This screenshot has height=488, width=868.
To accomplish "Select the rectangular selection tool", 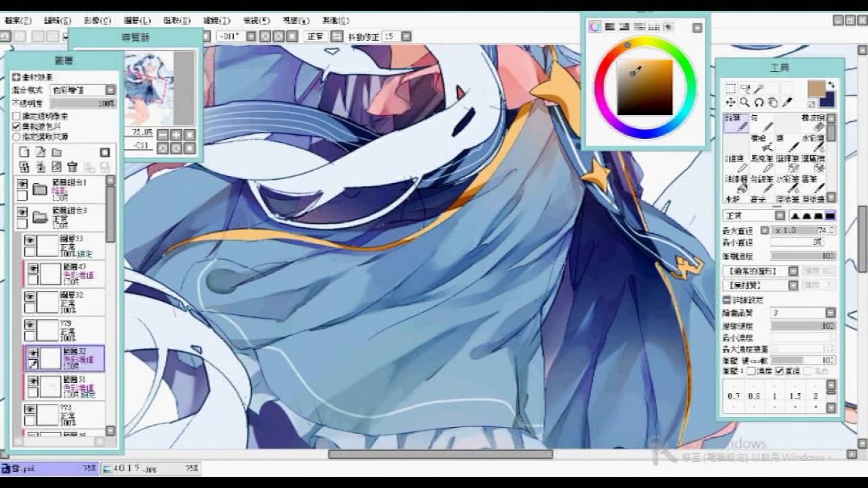I will pos(730,89).
